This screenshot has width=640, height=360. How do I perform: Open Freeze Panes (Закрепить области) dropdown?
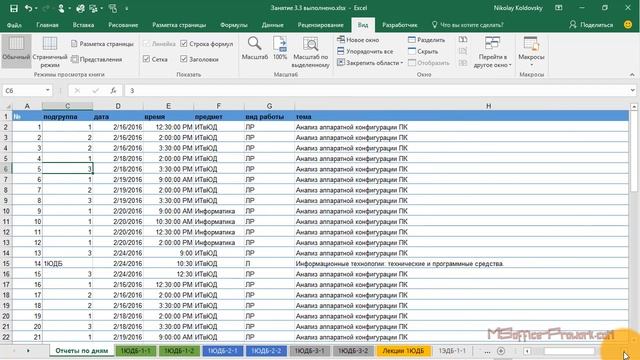(x=370, y=63)
